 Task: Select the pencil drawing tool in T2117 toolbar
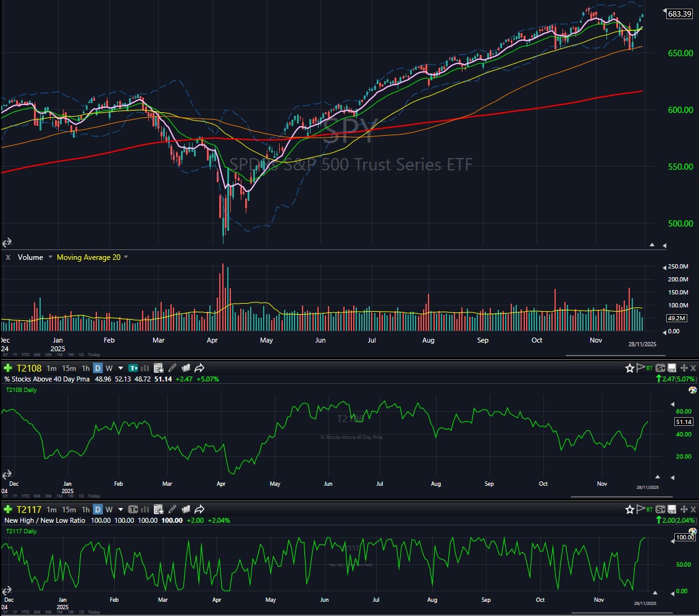(172, 509)
